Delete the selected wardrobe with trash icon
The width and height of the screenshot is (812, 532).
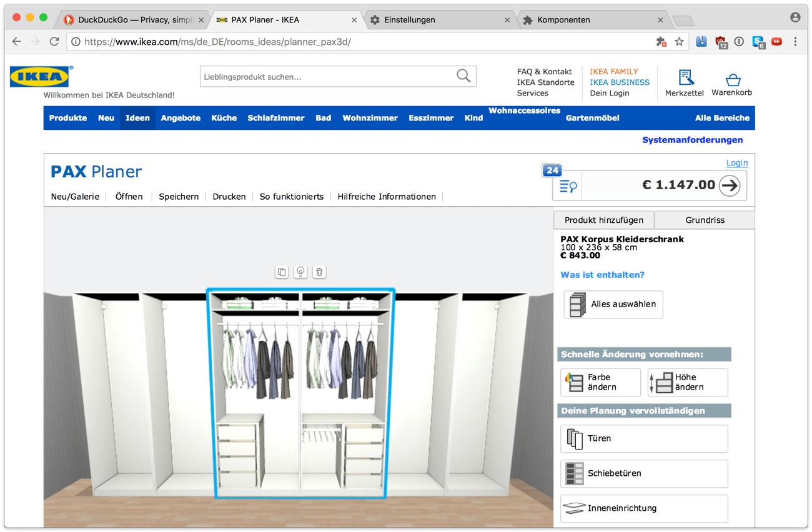319,272
